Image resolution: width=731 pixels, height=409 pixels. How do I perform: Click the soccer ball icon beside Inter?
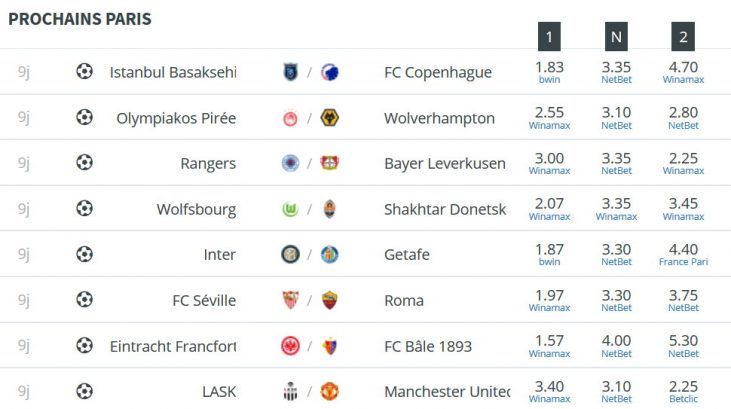point(84,254)
